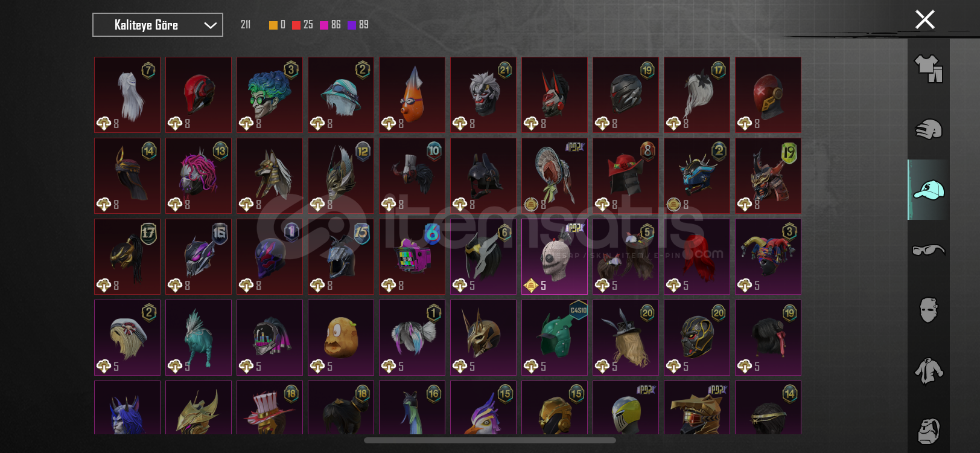Choose the orange carrot head item

click(x=412, y=95)
